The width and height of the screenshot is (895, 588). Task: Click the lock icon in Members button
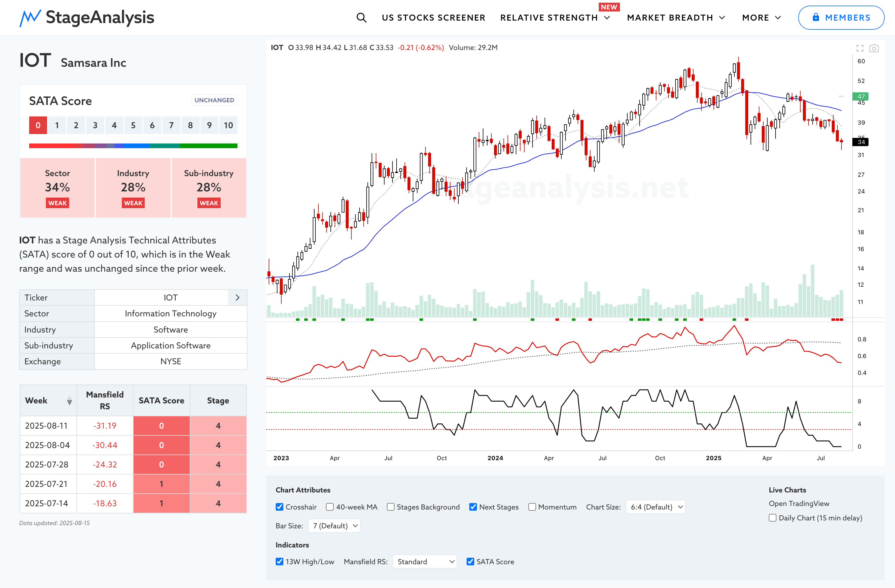coord(816,17)
